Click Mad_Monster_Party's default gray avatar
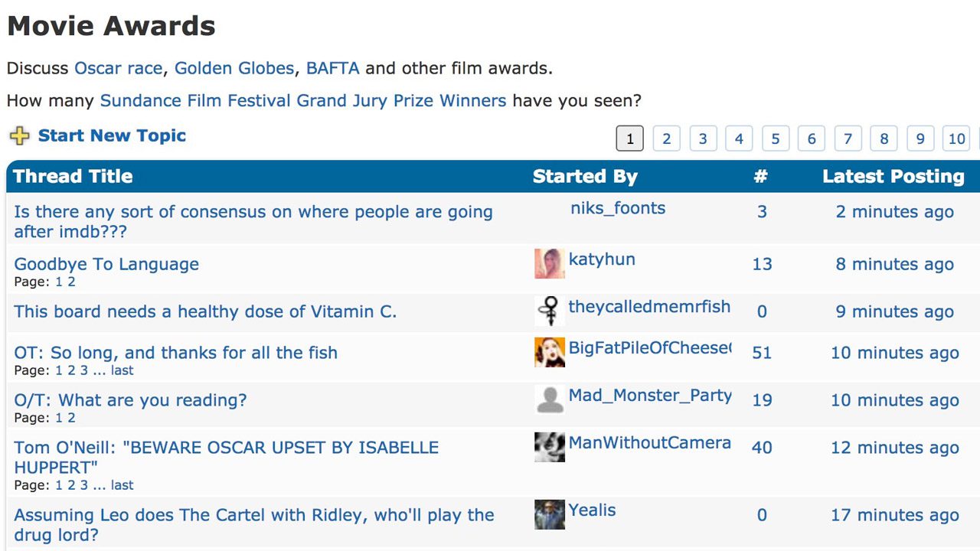The image size is (980, 551). (549, 399)
